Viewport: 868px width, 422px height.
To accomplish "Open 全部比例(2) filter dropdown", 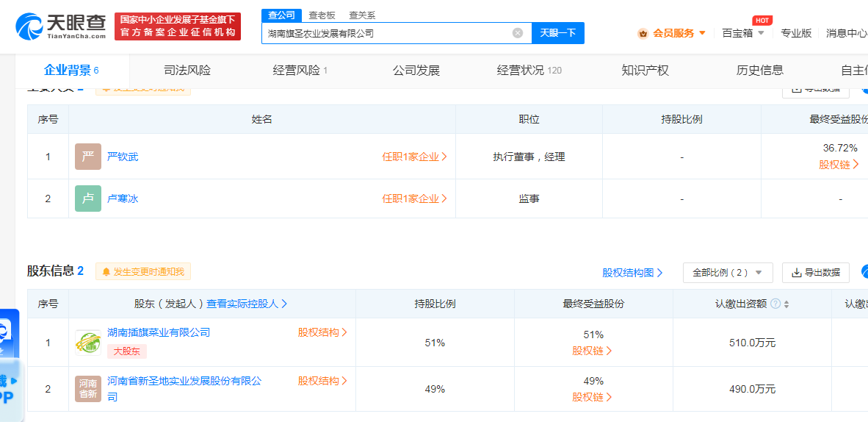I will [x=728, y=273].
